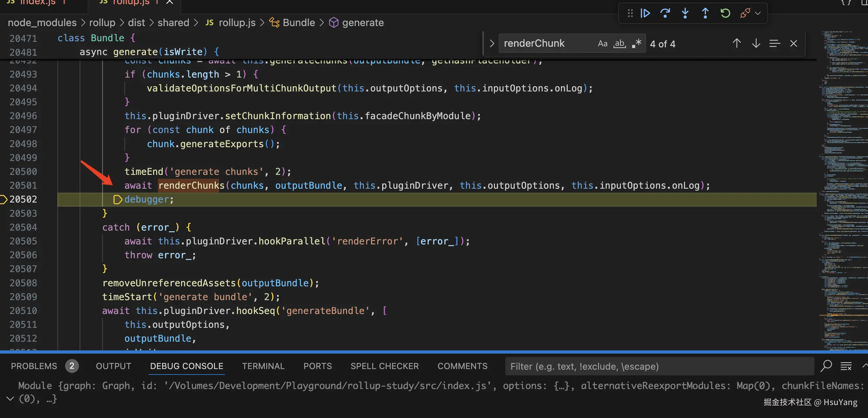Image resolution: width=868 pixels, height=418 pixels.
Task: Click the Step Out arrow icon
Action: tap(705, 14)
